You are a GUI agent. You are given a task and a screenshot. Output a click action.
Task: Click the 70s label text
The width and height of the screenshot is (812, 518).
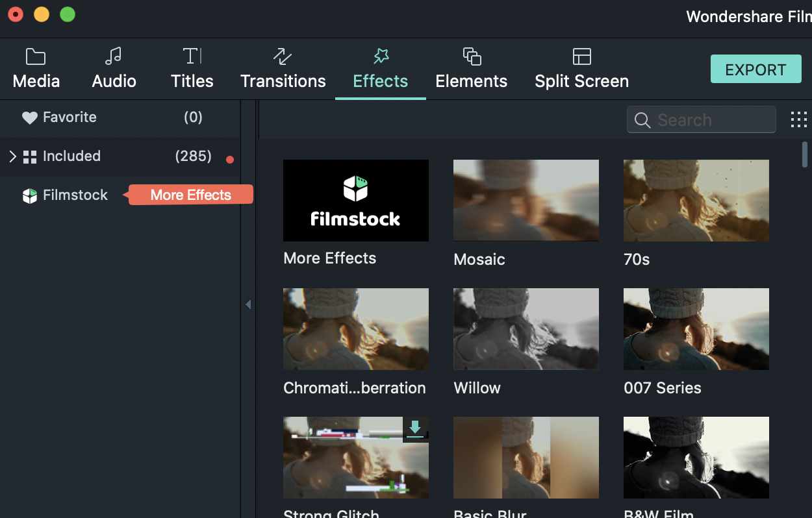(x=637, y=260)
